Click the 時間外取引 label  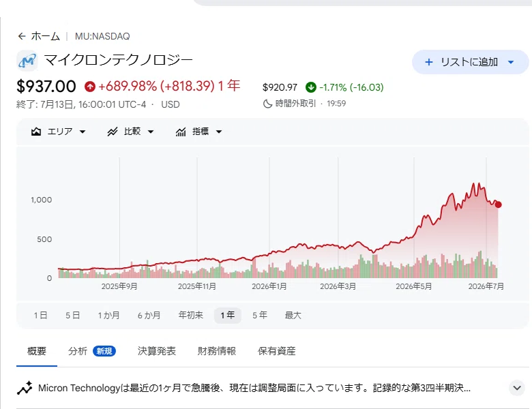[295, 104]
